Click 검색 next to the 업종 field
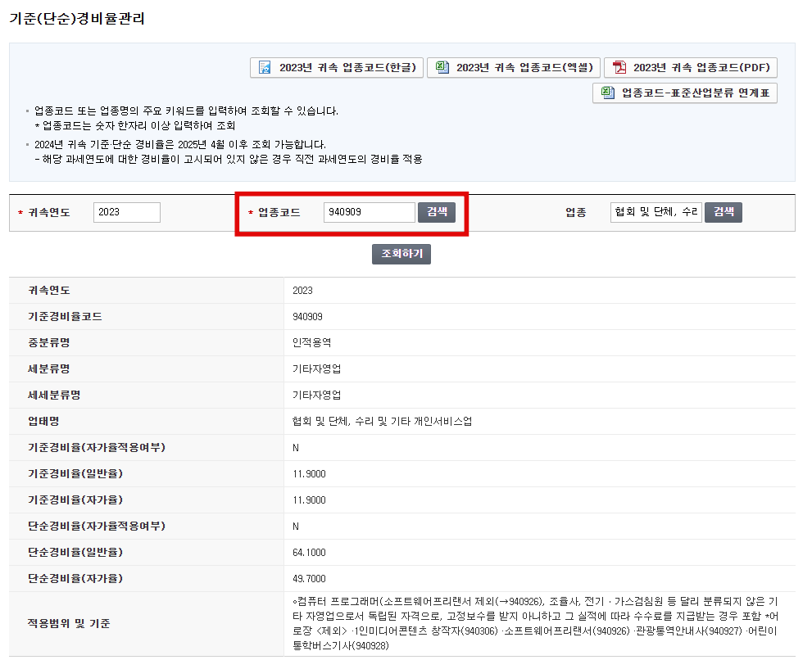812x660 pixels. (x=722, y=211)
